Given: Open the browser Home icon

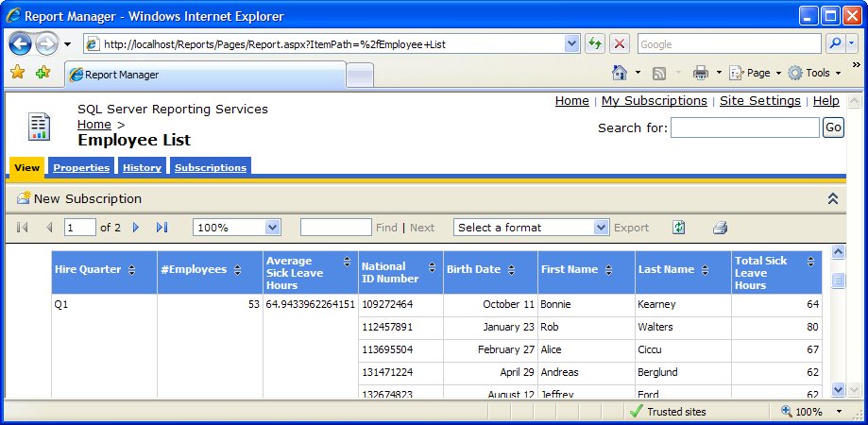Looking at the screenshot, I should click(620, 73).
